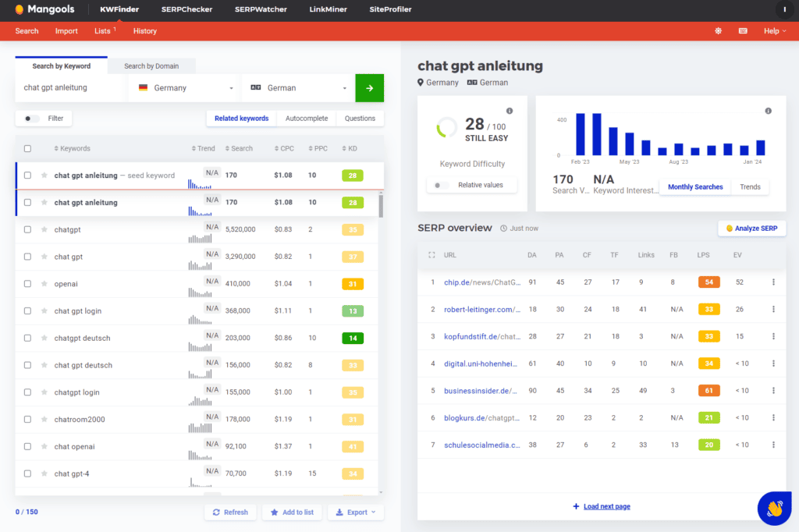Image resolution: width=799 pixels, height=532 pixels.
Task: Open more options for businessinsider.de result
Action: coord(773,390)
